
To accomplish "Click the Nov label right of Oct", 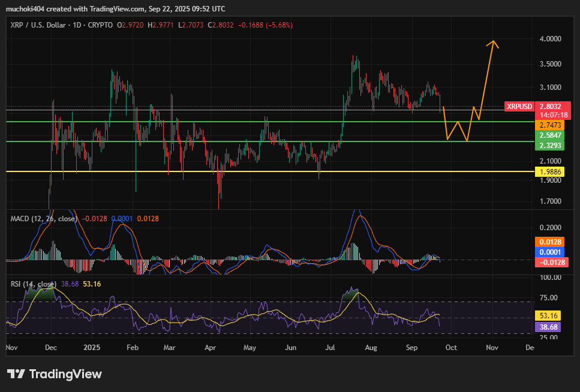I will pos(492,348).
